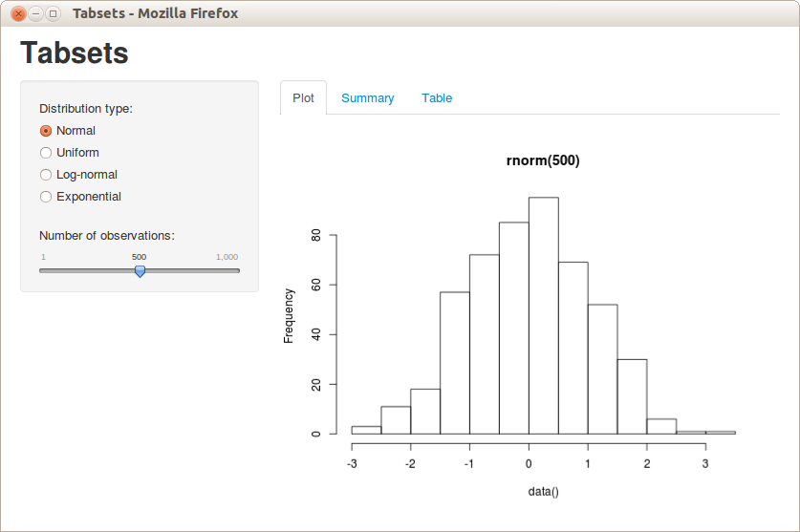Click the rnorm(500) plot title
The width and height of the screenshot is (800, 532).
[x=542, y=160]
